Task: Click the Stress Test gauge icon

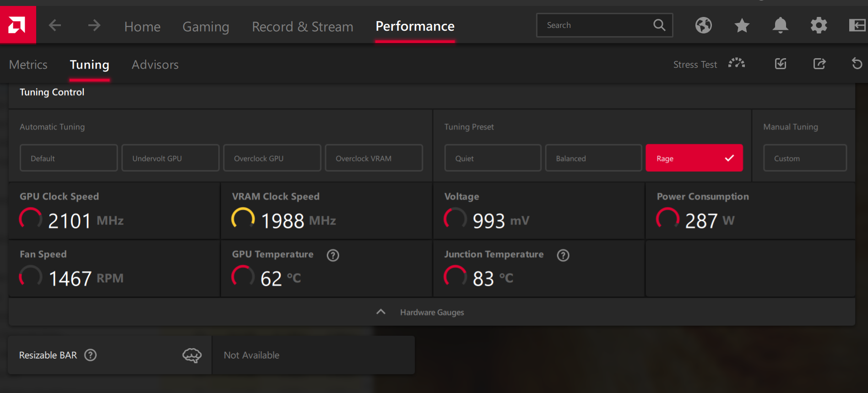Action: click(737, 63)
